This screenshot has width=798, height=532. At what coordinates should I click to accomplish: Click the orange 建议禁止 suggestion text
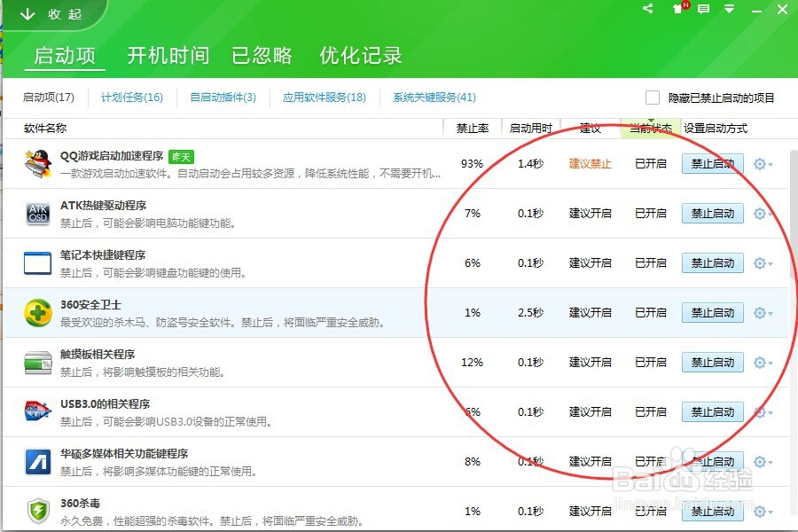[x=590, y=164]
